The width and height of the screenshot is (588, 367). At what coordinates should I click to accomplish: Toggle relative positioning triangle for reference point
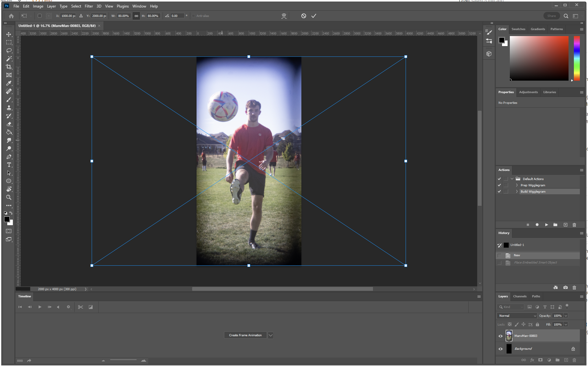pyautogui.click(x=81, y=16)
